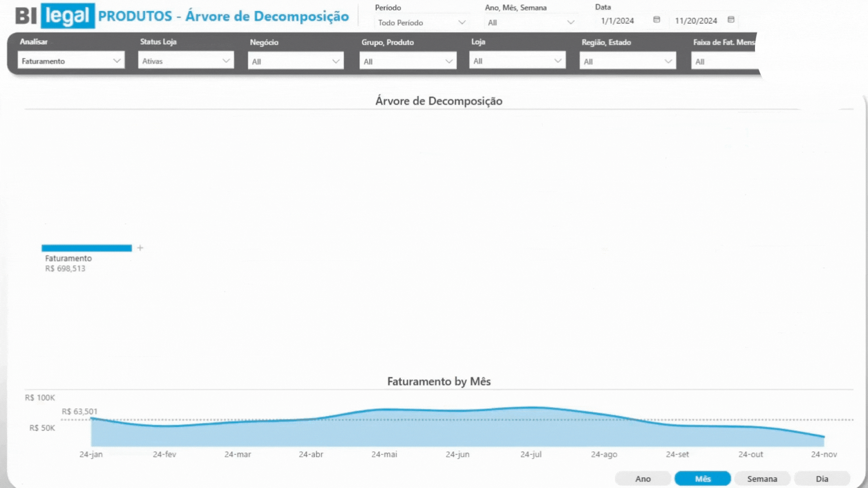This screenshot has height=488, width=868.
Task: Open end date calendar picker icon
Action: coord(731,20)
